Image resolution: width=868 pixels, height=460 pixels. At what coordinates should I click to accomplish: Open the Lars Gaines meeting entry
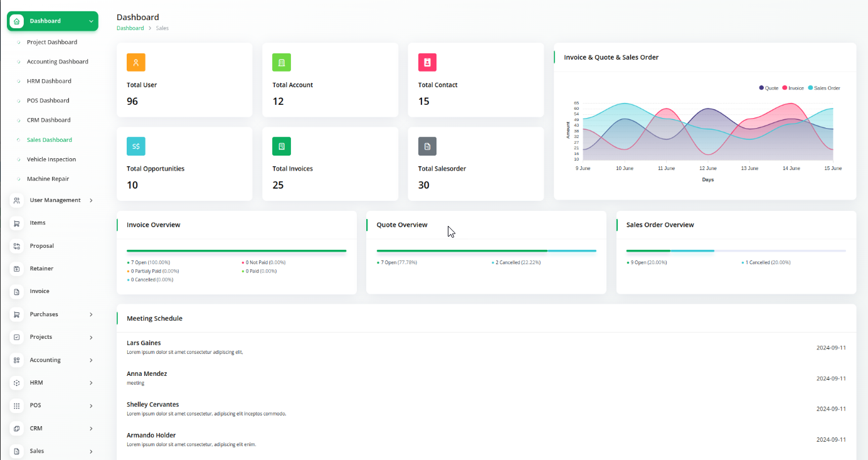coord(144,343)
